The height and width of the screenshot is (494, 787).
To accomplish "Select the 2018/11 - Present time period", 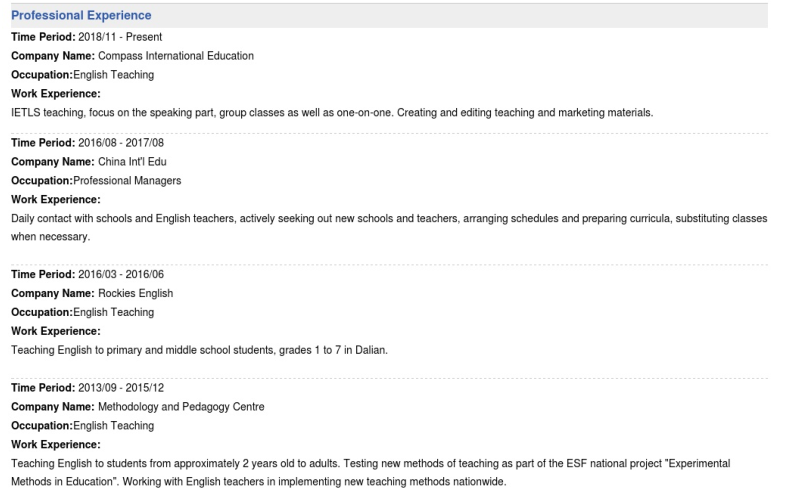I will click(x=120, y=37).
